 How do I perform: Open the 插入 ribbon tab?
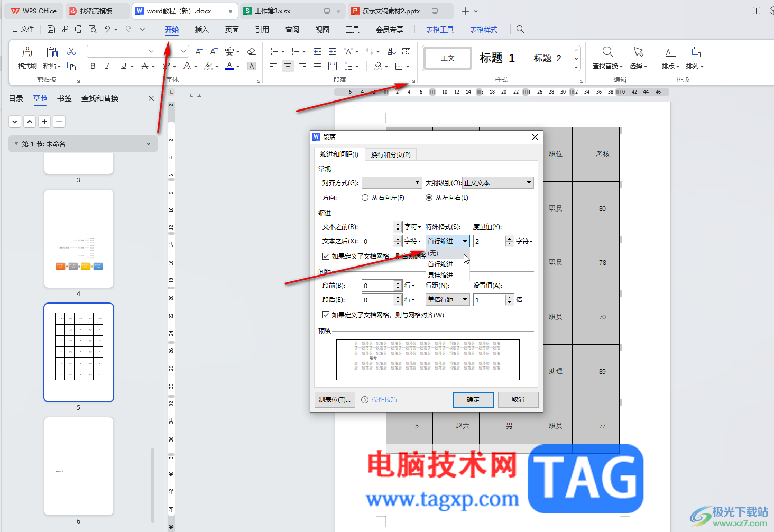click(202, 30)
